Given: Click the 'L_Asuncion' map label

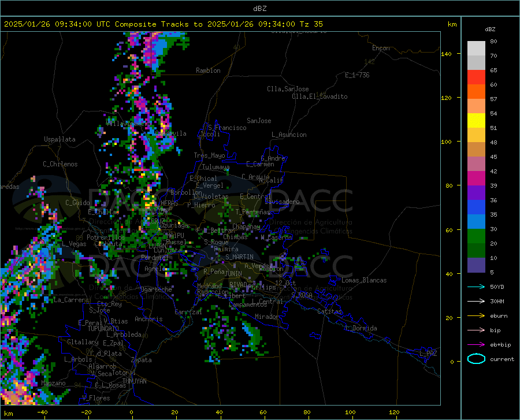Looking at the screenshot, I should coord(289,135).
